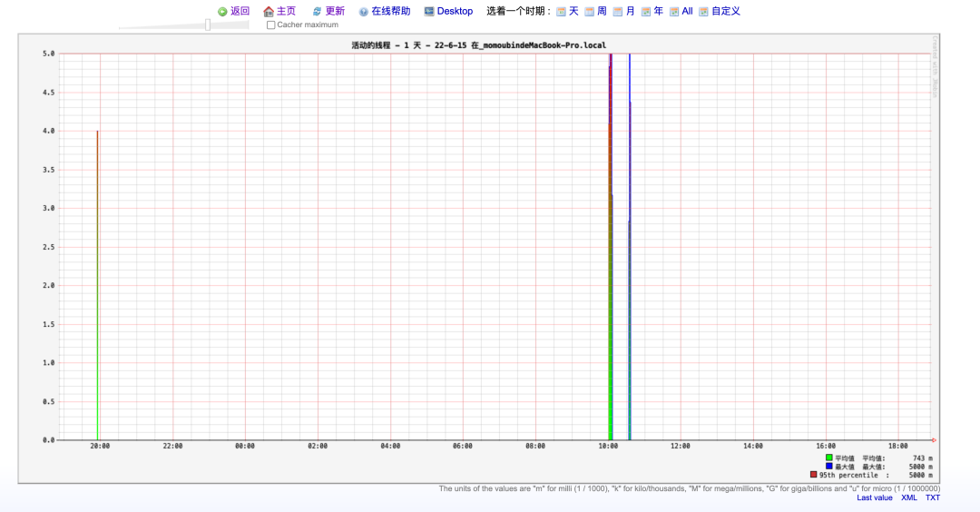This screenshot has width=980, height=512.
Task: Click the calendar icon for year period
Action: pos(646,12)
